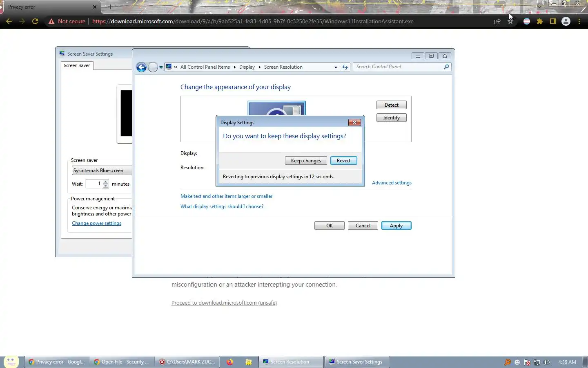Open the Sysinternals Bluescreen screen saver dropdown

point(102,171)
